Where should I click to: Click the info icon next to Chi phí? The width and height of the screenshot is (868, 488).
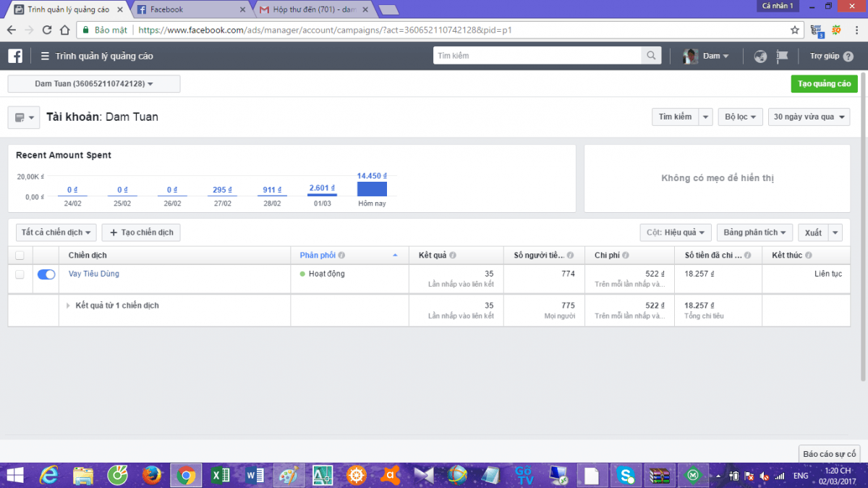click(x=625, y=256)
